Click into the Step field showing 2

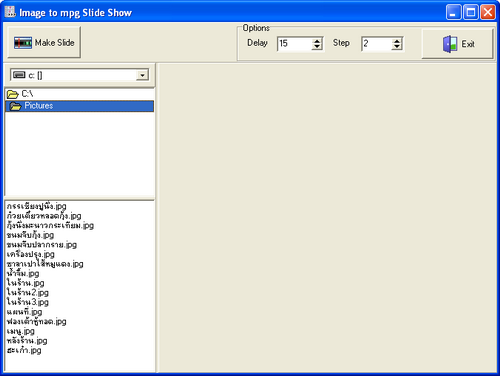coord(377,43)
